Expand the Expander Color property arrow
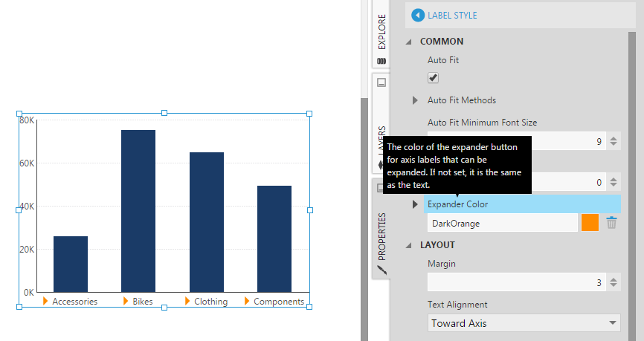The width and height of the screenshot is (644, 341). click(x=415, y=204)
